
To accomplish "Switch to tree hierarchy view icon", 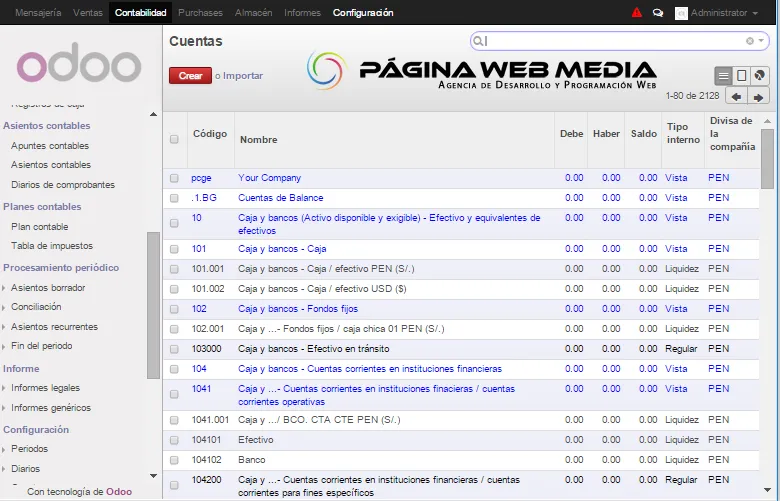I will (x=760, y=76).
